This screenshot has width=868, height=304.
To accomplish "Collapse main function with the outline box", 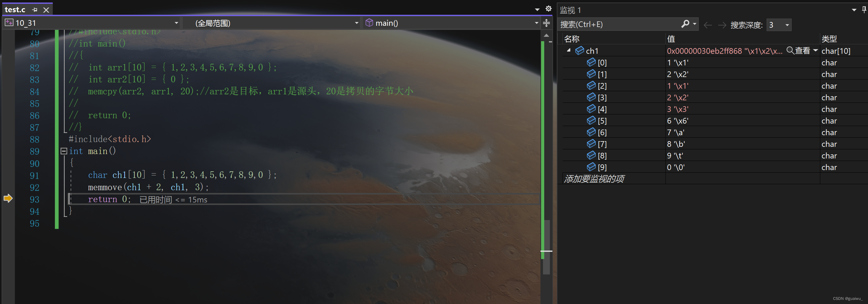I will (x=64, y=151).
